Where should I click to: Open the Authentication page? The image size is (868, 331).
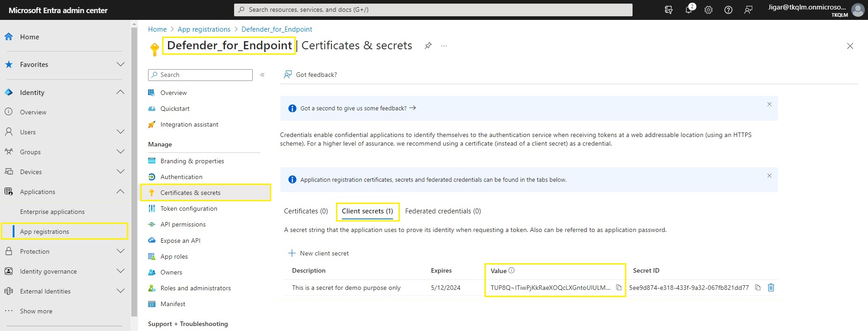pos(181,177)
